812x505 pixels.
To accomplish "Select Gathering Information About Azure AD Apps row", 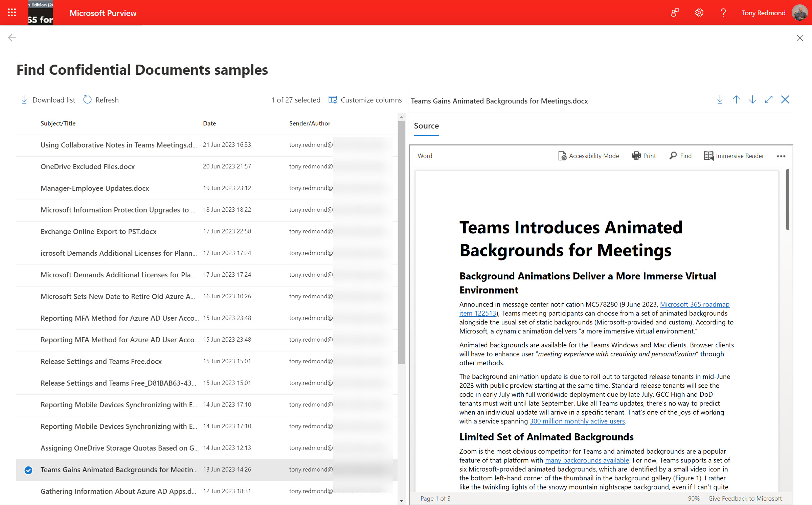I will (207, 491).
